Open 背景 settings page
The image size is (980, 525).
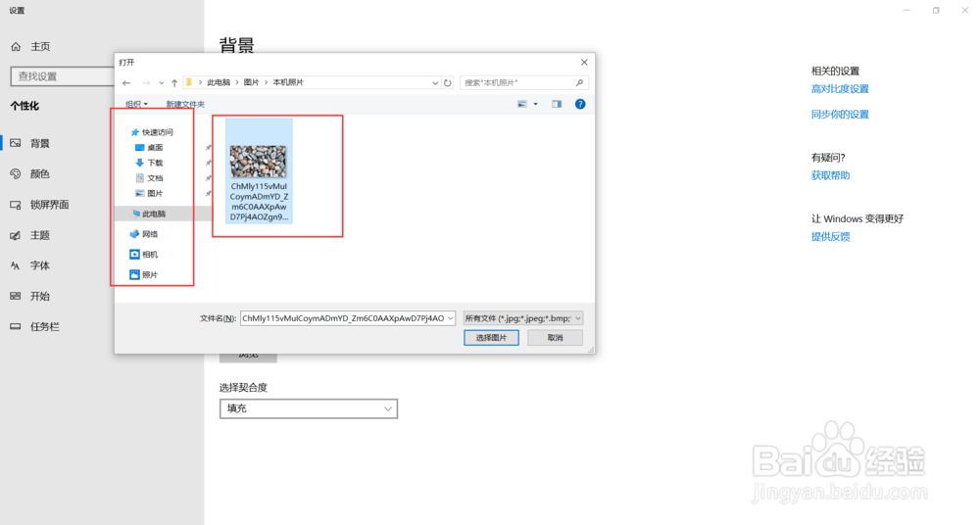(x=40, y=143)
